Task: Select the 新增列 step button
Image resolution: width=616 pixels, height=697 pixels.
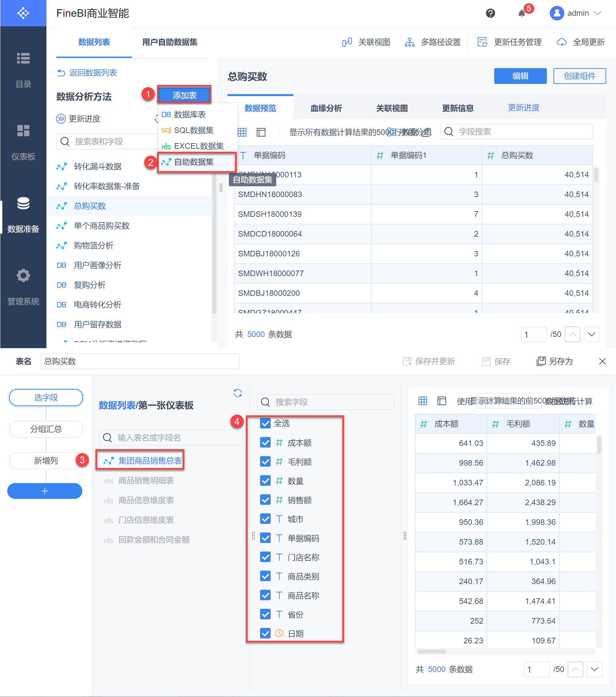Action: [46, 461]
